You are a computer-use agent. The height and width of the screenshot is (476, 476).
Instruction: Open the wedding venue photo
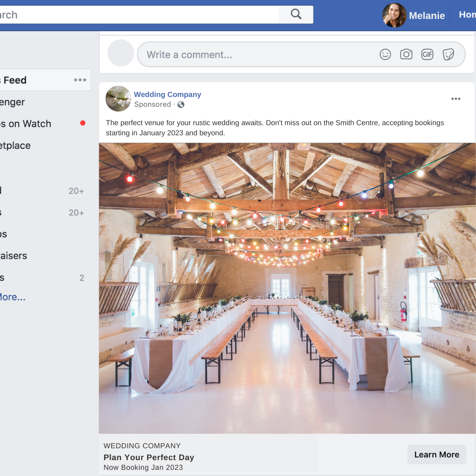pyautogui.click(x=287, y=288)
